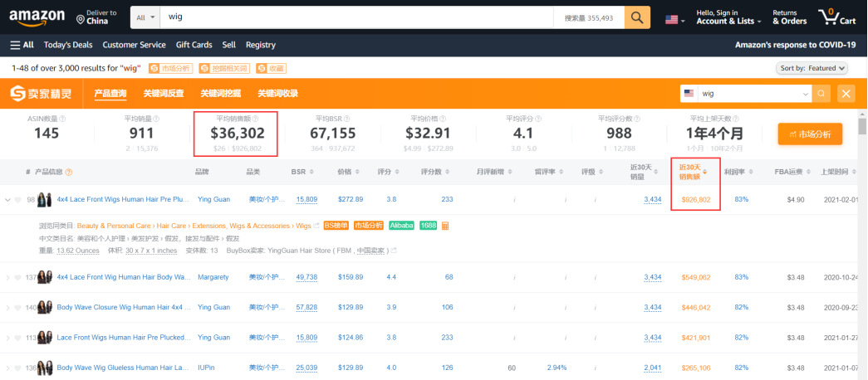Open Returns & Orders
Viewport: 868px width, 380px height.
pos(789,17)
